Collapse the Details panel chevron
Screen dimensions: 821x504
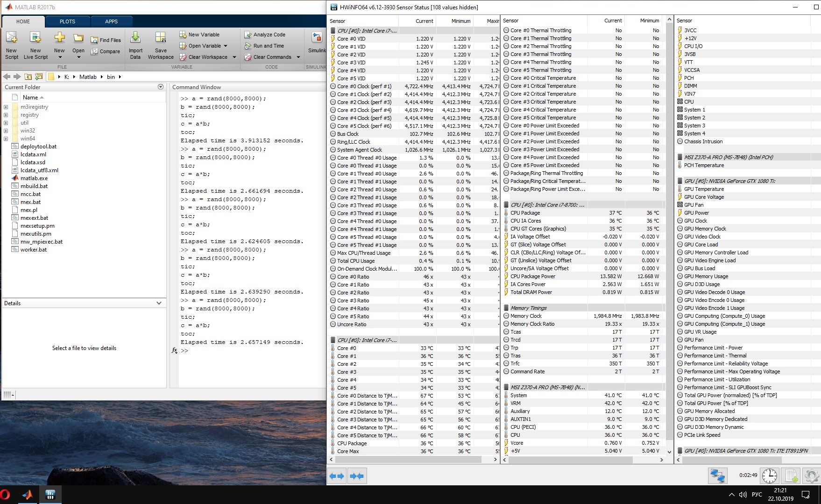[159, 303]
